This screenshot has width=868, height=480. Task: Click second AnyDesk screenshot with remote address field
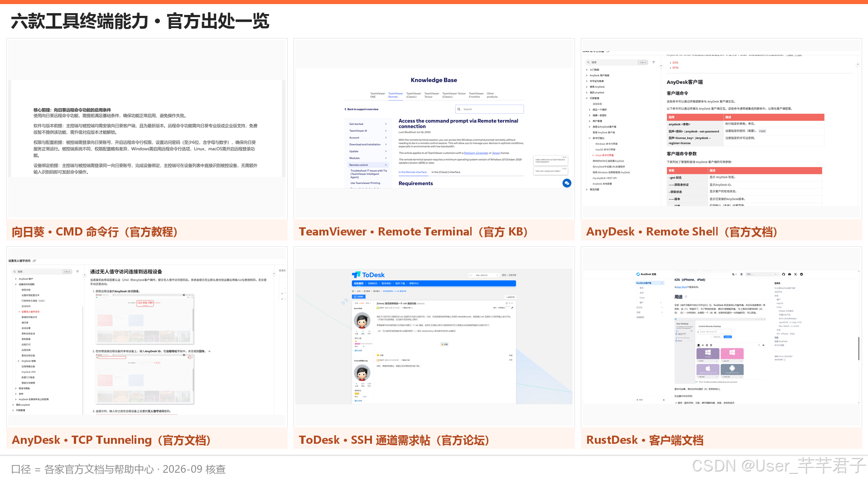tap(145, 379)
